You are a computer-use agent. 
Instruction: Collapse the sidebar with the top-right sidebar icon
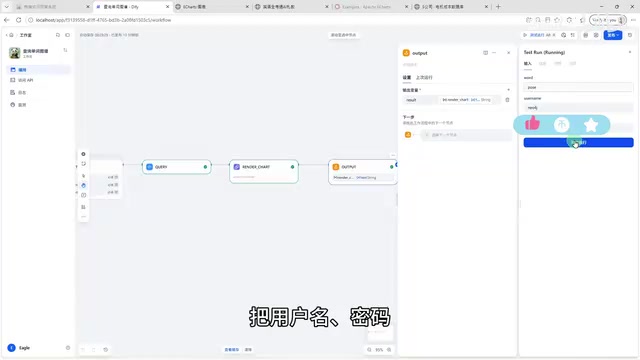(67, 35)
